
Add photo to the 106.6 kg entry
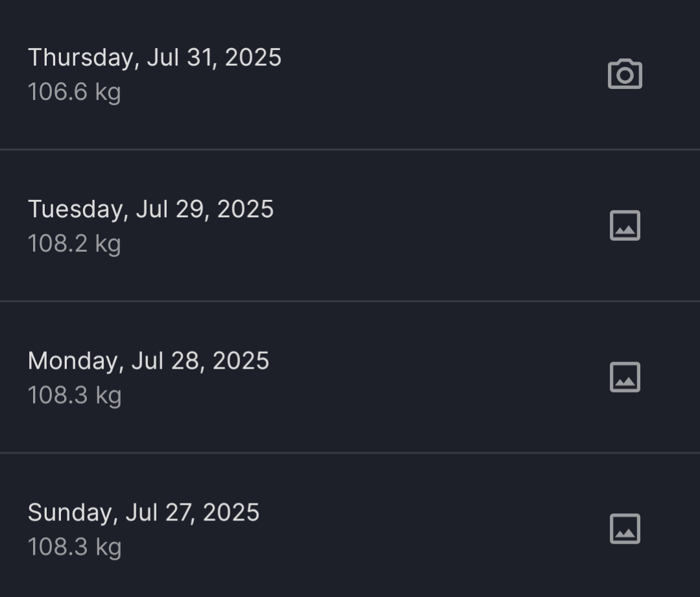(625, 74)
